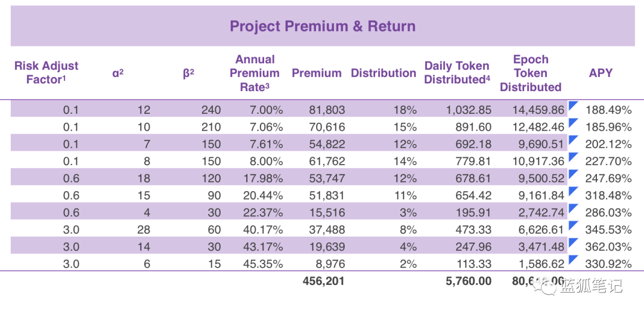Select the daily token total 5,760.00
Viewport: 644px width, 314px height.
pyautogui.click(x=468, y=281)
